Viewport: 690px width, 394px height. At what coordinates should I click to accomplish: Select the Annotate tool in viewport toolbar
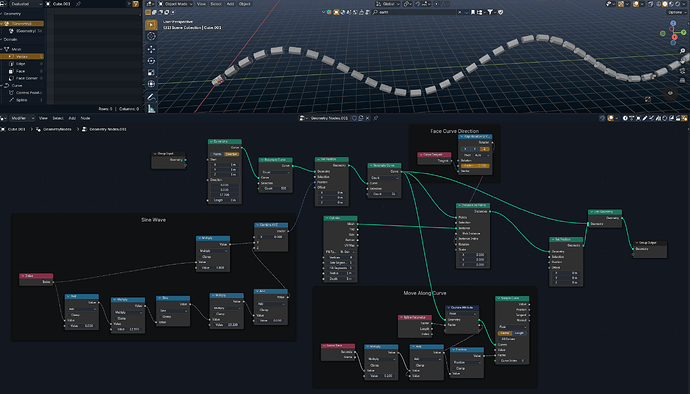[151, 96]
